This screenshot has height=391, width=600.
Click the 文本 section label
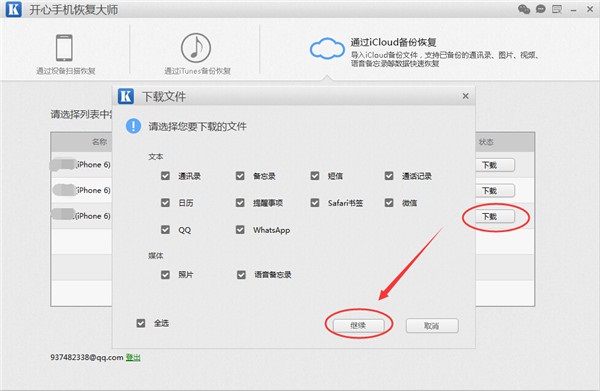point(156,156)
